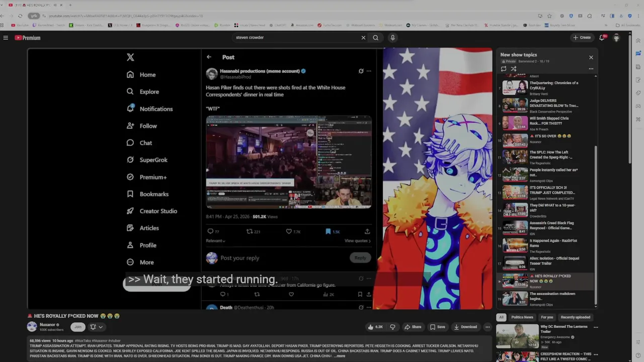Click the page vertical scrollbar
The width and height of the screenshot is (644, 362).
point(629,98)
